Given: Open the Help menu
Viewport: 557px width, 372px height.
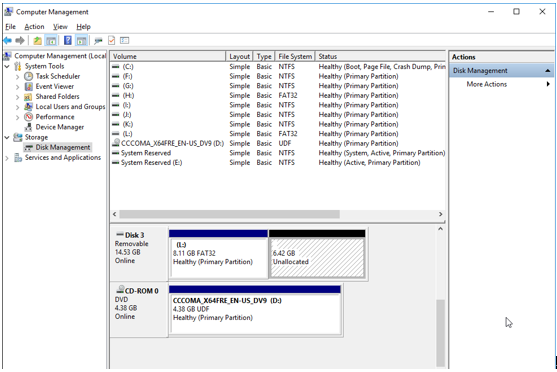Looking at the screenshot, I should click(83, 27).
